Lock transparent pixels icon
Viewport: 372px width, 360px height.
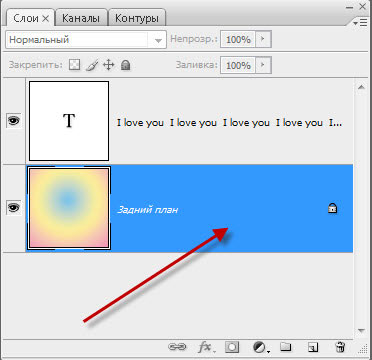(74, 65)
